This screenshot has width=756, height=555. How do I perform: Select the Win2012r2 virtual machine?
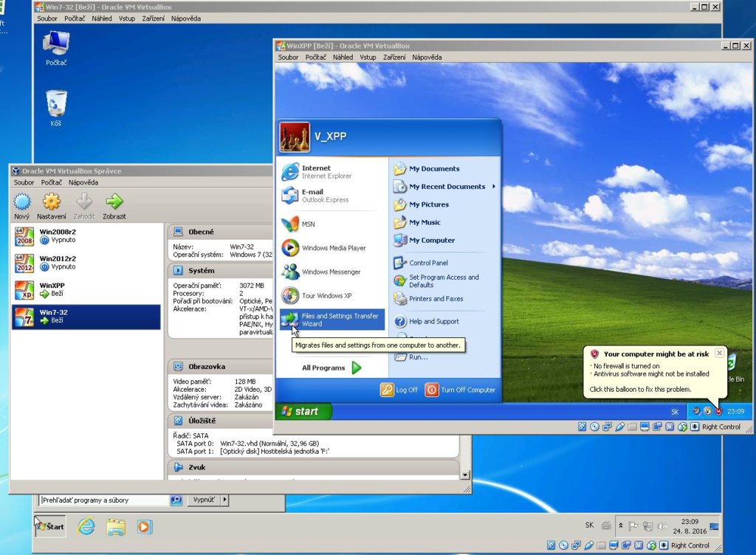tap(86, 263)
